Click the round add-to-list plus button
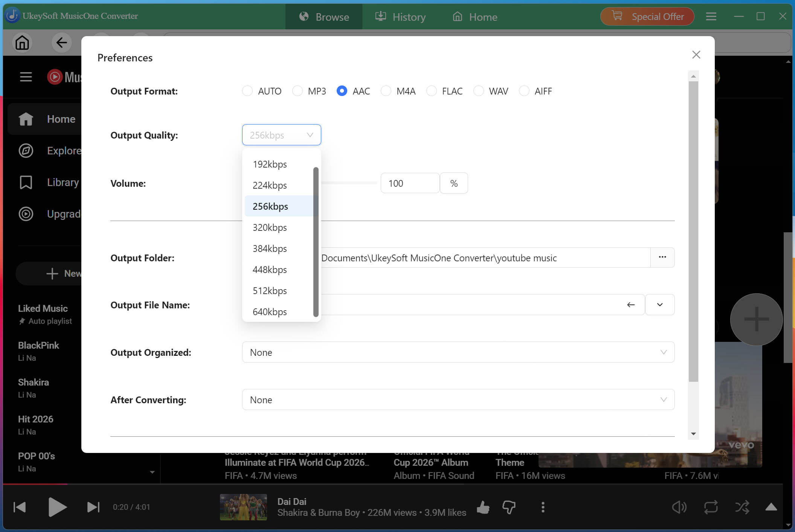Viewport: 795px width, 532px height. 756,319
